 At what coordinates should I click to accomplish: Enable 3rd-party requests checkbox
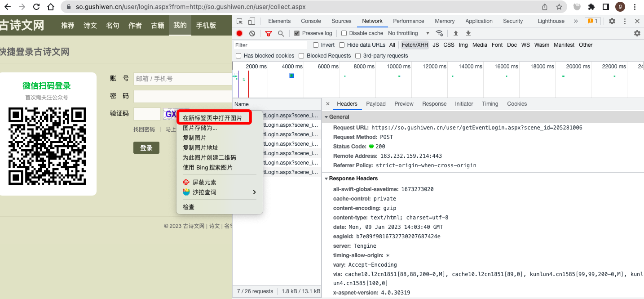point(358,56)
